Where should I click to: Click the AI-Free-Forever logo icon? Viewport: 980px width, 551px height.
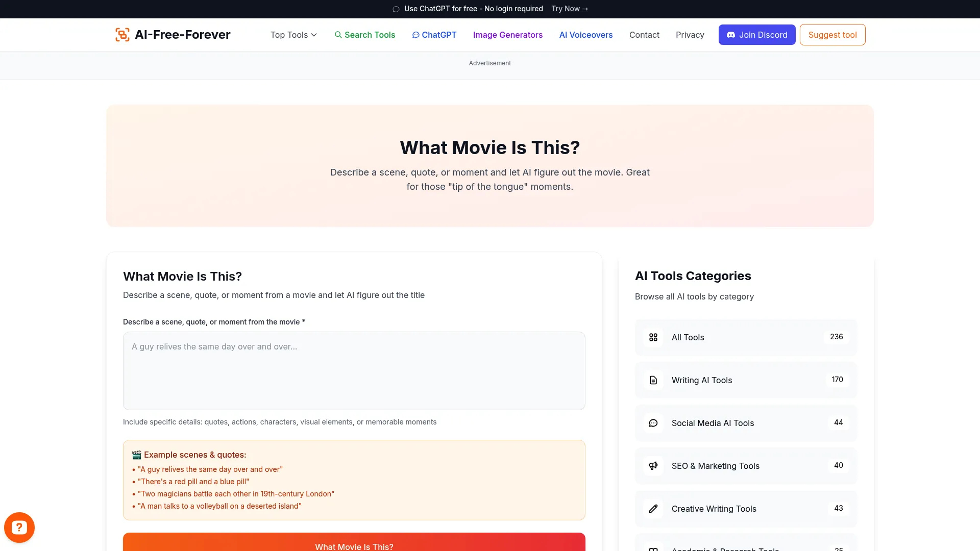122,35
